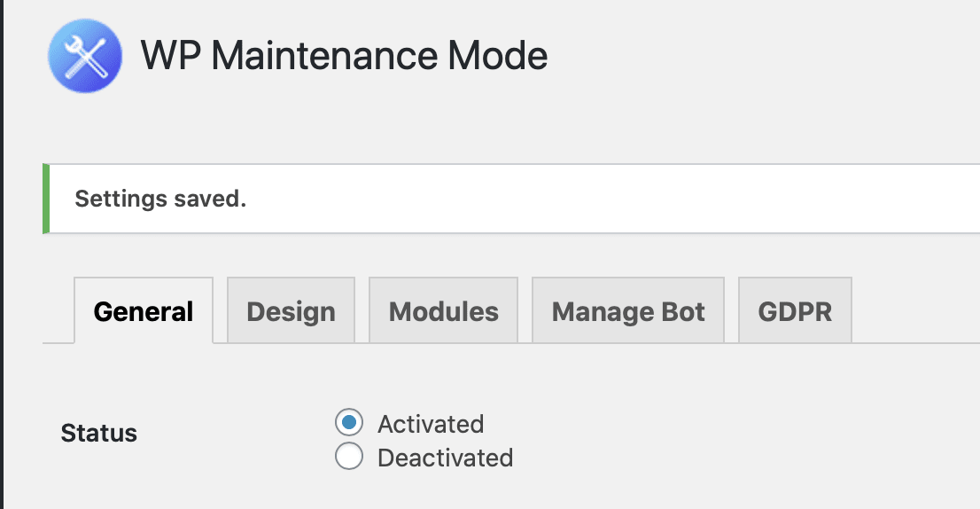
Task: Select the Activated status radio button
Action: (349, 423)
